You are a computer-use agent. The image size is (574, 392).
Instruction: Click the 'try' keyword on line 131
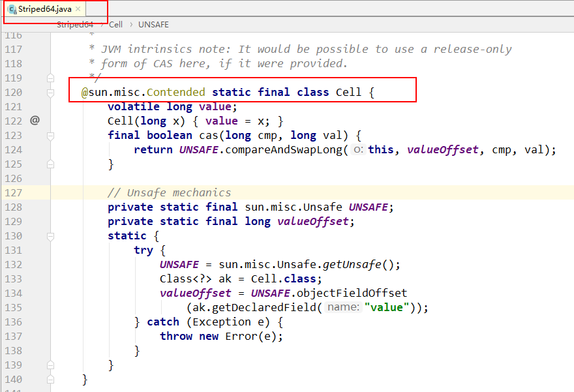point(143,250)
